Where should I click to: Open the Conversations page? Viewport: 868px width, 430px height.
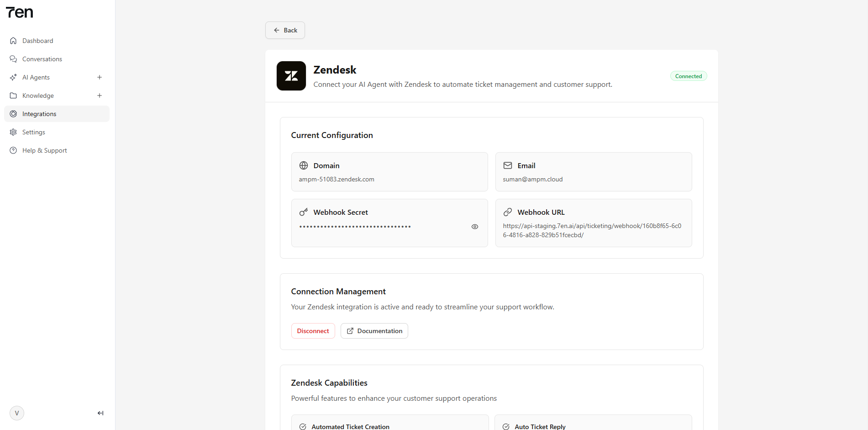click(x=42, y=59)
